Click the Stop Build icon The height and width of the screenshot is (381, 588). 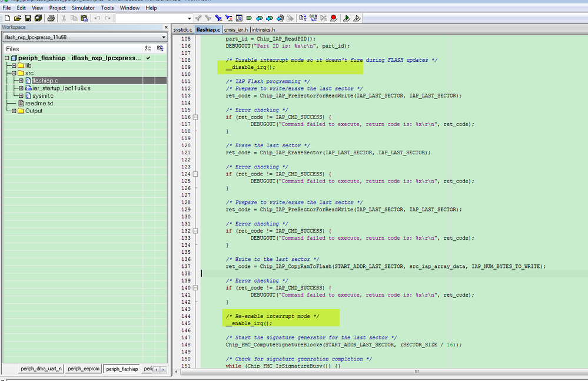click(323, 18)
